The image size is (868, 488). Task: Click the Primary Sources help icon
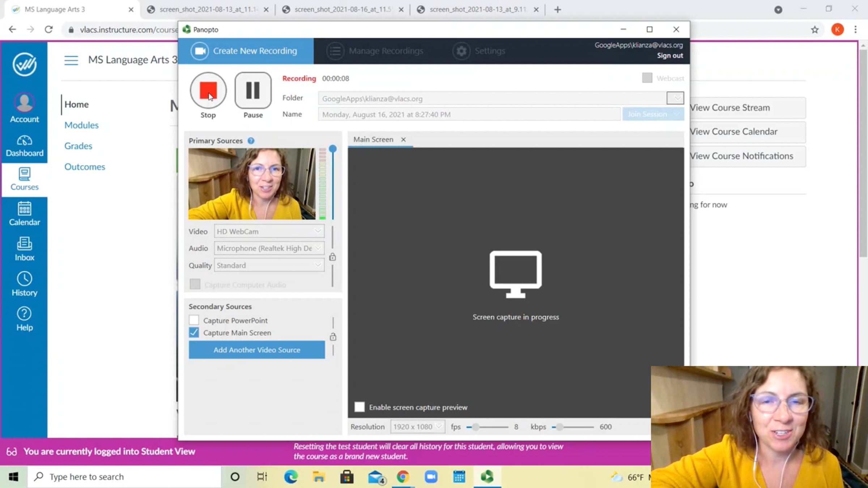click(x=251, y=141)
